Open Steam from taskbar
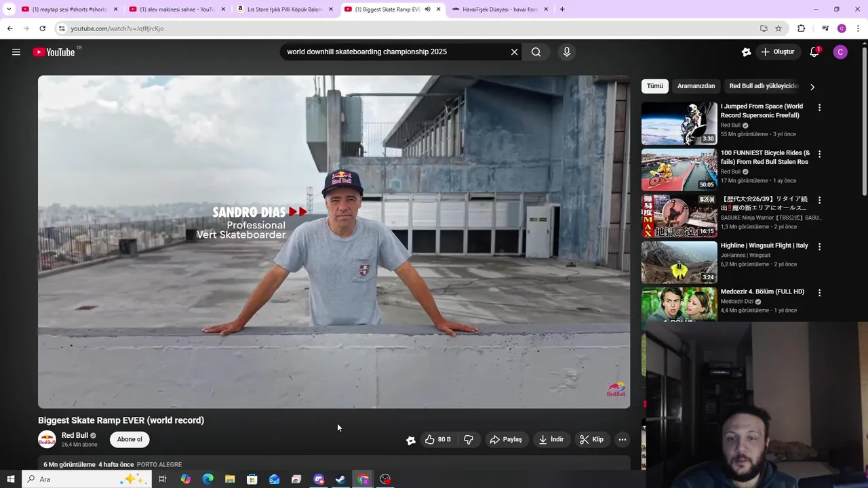Screen dimensions: 868x488 point(341,479)
